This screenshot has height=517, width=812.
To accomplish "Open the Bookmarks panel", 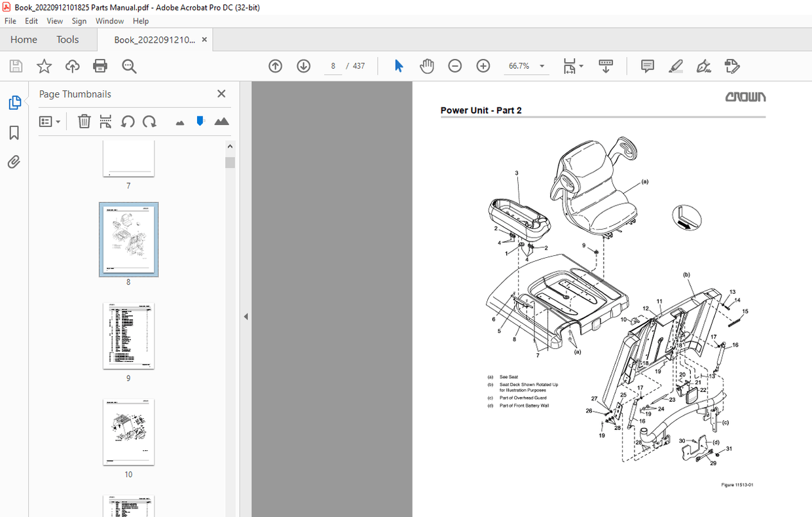I will 14,133.
